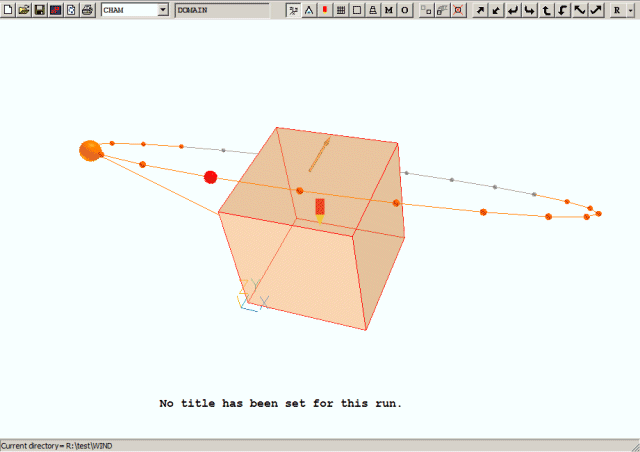This screenshot has width=640, height=452.
Task: Toggle the mesh grid display
Action: tap(341, 10)
